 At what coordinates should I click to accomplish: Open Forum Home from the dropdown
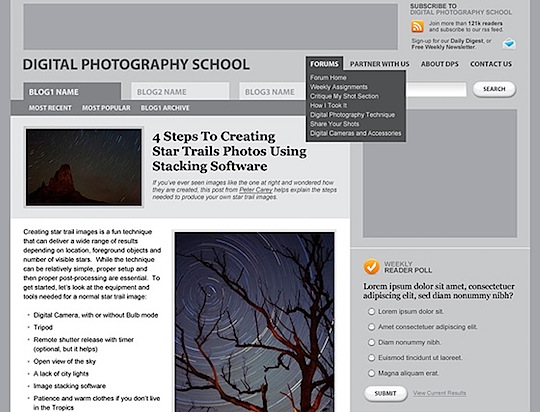pos(328,78)
